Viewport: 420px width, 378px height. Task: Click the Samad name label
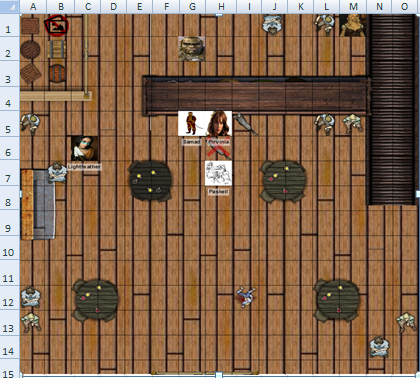[192, 142]
